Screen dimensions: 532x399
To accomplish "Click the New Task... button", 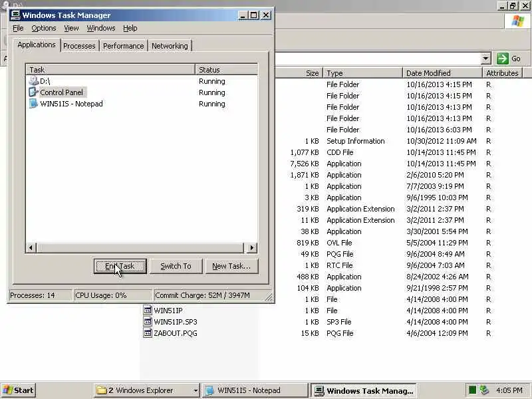I will pos(231,267).
